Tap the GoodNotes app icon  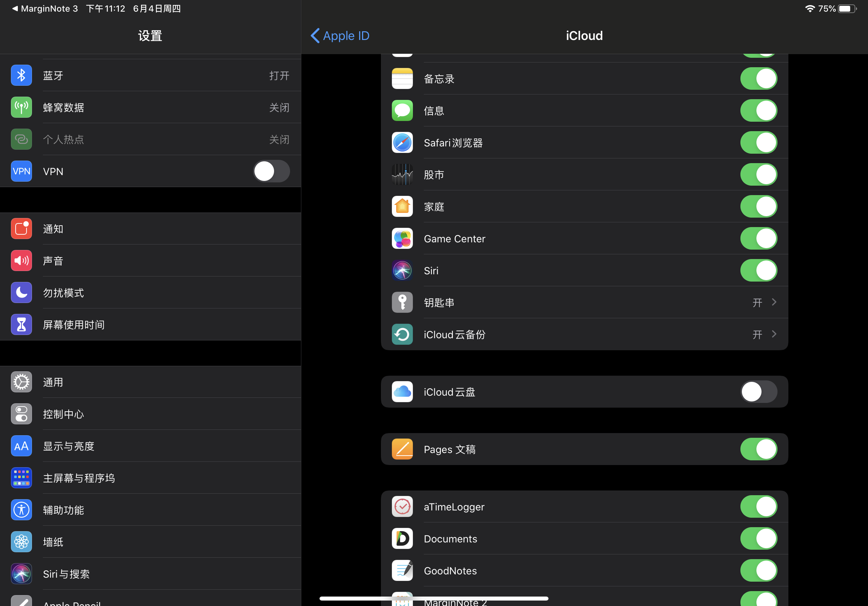click(x=402, y=570)
